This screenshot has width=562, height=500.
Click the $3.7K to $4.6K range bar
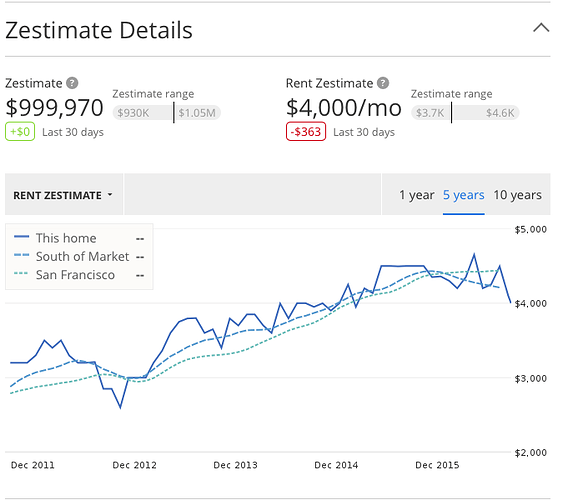465,113
